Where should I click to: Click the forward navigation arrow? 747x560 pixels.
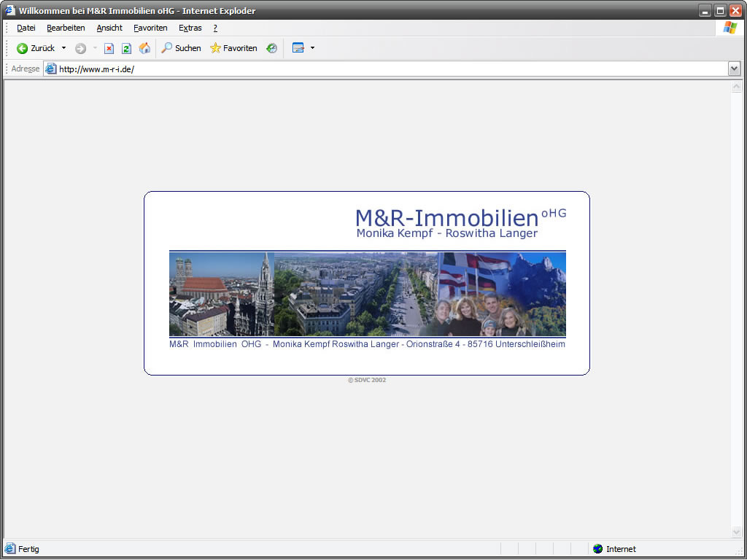point(80,48)
